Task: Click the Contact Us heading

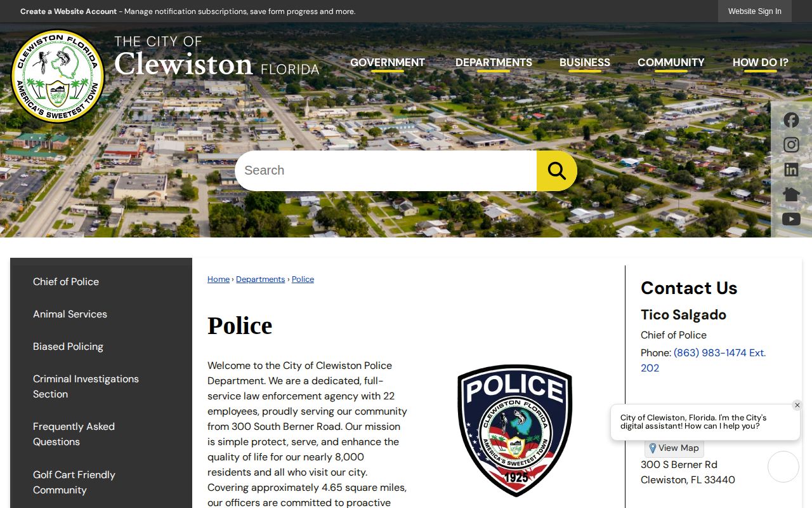Action: [x=689, y=288]
